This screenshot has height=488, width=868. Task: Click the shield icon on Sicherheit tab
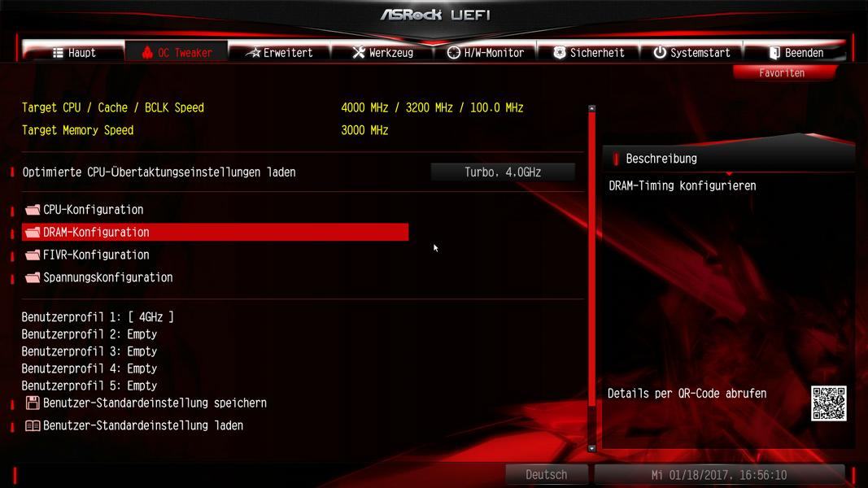560,53
